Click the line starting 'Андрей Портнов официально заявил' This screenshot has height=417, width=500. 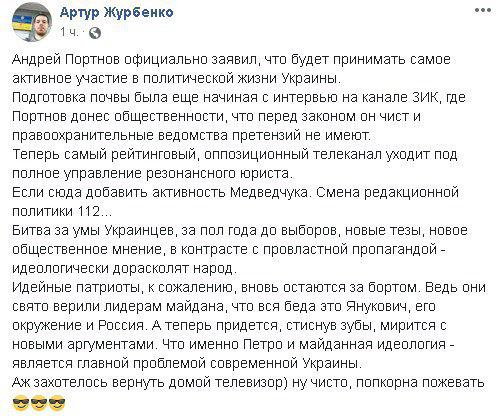pyautogui.click(x=231, y=59)
